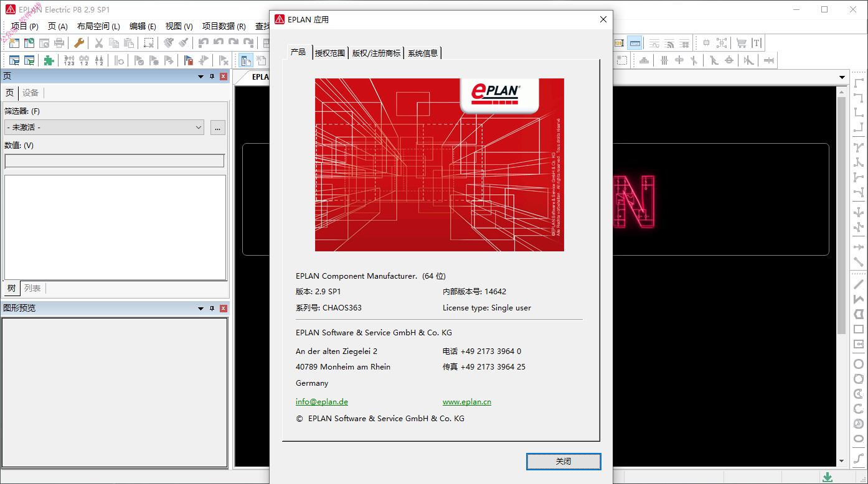Close the EPLAN 应用 dialog via X
Screen dimensions: 868x484
click(x=603, y=19)
